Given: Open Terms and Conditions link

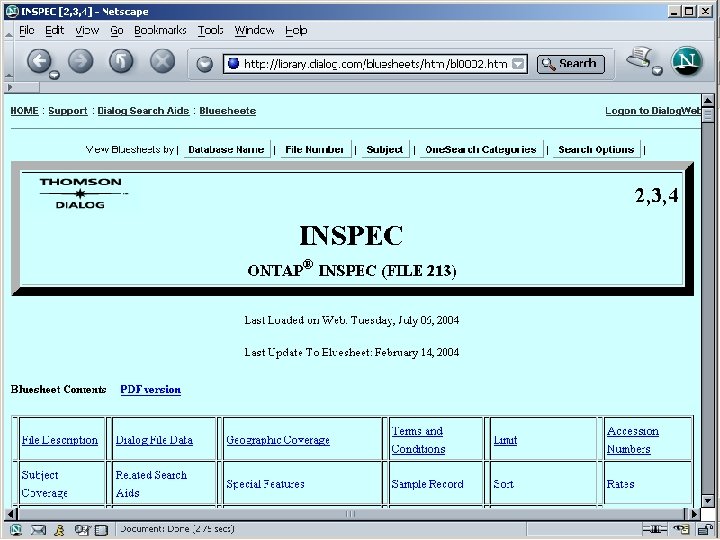Looking at the screenshot, I should [x=418, y=440].
